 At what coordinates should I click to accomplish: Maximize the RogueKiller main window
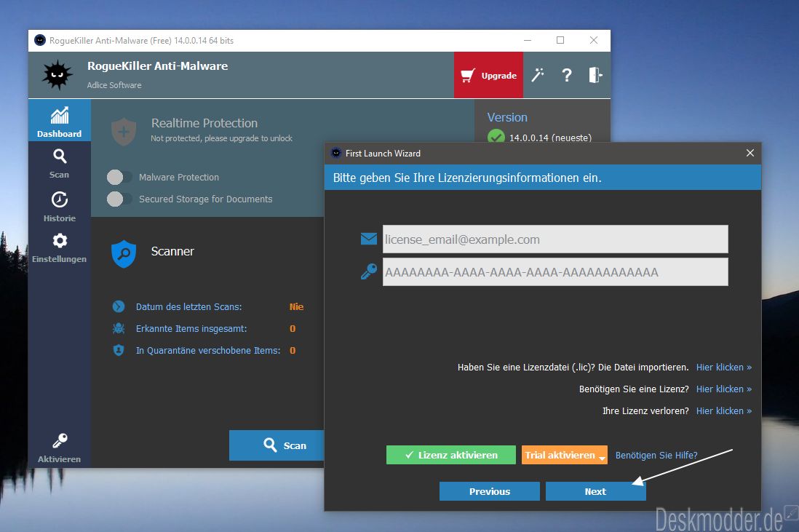[560, 40]
